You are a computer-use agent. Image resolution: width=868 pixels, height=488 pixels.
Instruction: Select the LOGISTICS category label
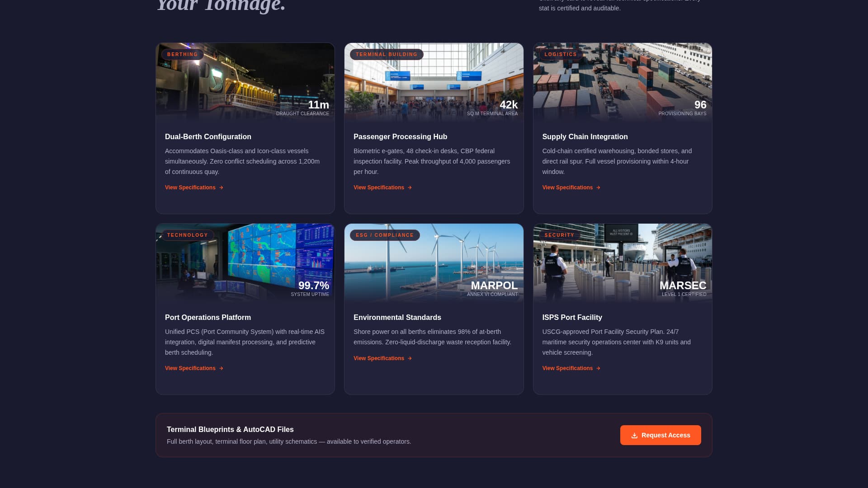(560, 54)
